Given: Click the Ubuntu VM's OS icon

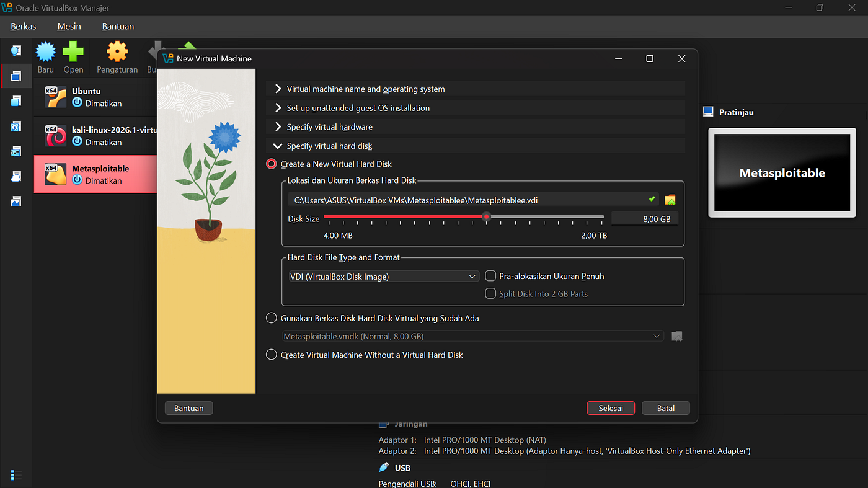Looking at the screenshot, I should pyautogui.click(x=56, y=97).
